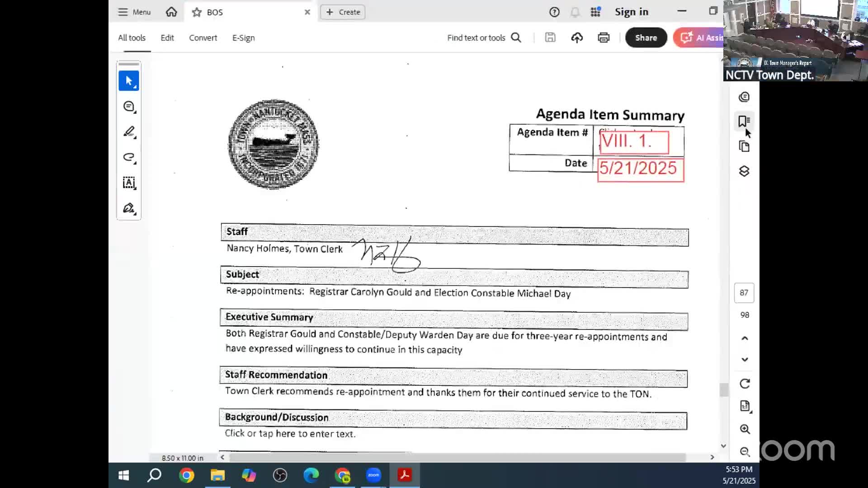Viewport: 868px width, 488px height.
Task: Go to the previous page chevron
Action: (745, 338)
